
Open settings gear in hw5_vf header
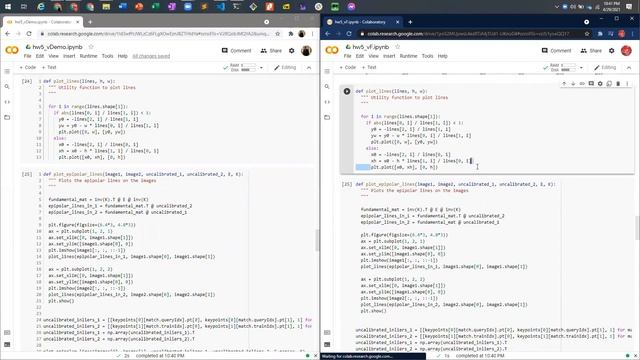coord(611,51)
